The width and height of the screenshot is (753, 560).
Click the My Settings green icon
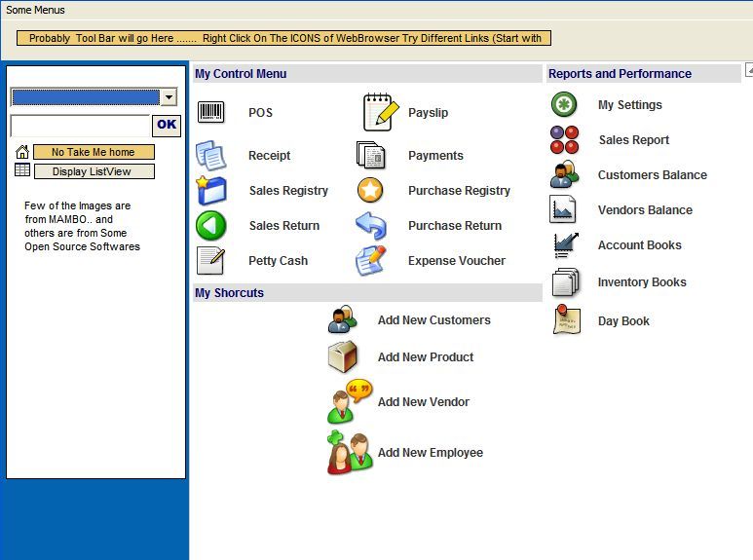564,105
